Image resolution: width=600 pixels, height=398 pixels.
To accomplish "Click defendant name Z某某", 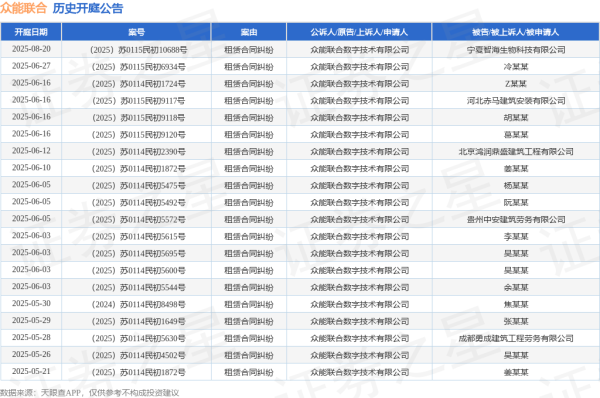I will (x=516, y=84).
